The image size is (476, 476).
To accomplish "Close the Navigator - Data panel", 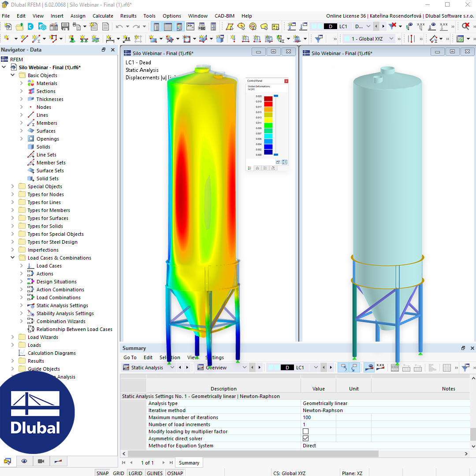I will pos(113,50).
